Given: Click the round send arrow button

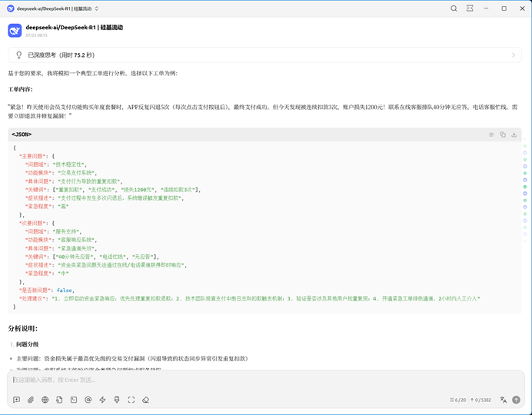Looking at the screenshot, I should (x=516, y=400).
